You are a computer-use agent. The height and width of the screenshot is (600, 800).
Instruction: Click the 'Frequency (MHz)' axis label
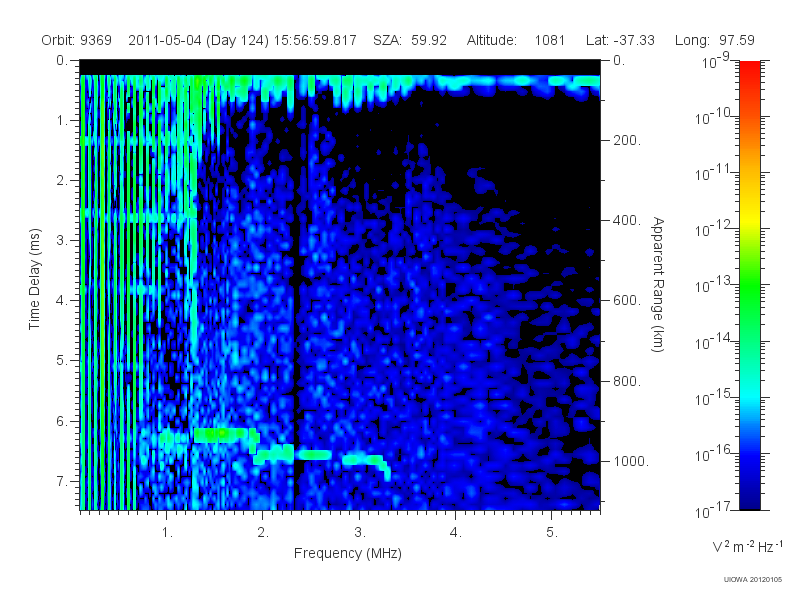click(347, 553)
